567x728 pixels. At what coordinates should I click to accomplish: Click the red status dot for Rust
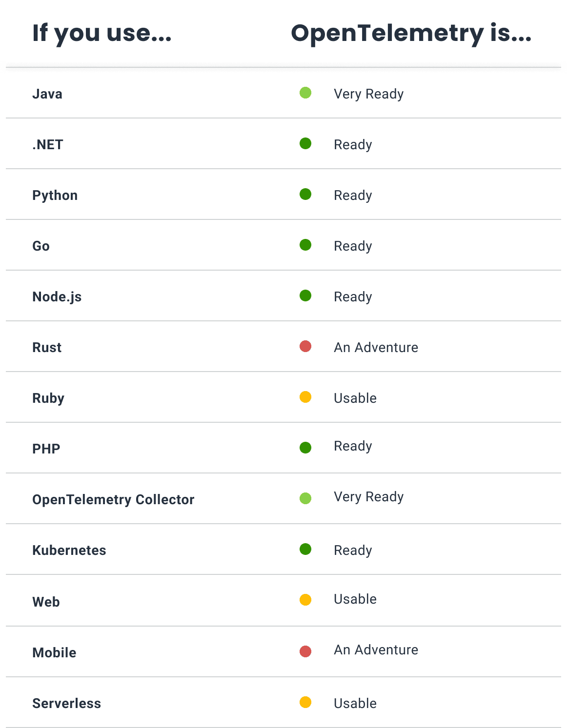(305, 346)
